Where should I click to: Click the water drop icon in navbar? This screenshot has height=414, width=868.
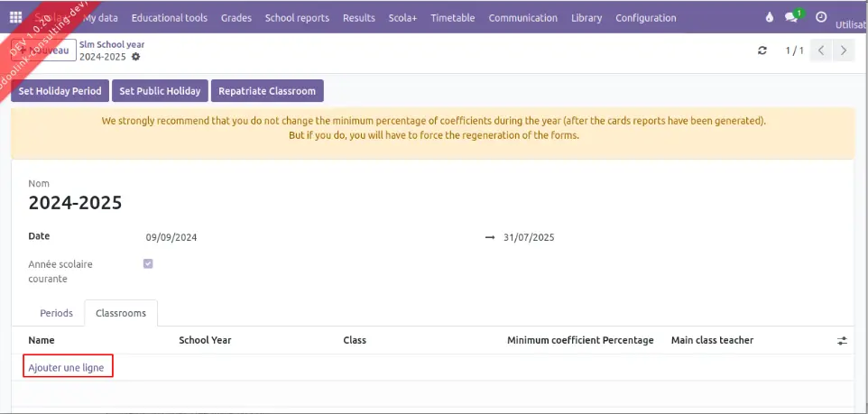tap(769, 18)
